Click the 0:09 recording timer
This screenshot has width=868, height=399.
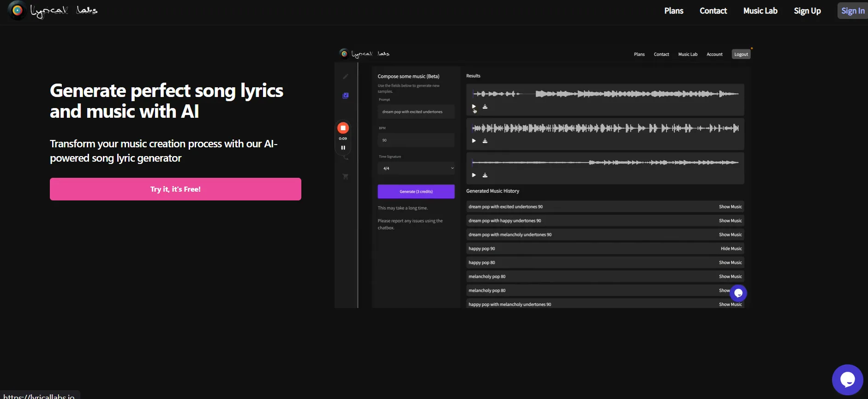coord(343,139)
